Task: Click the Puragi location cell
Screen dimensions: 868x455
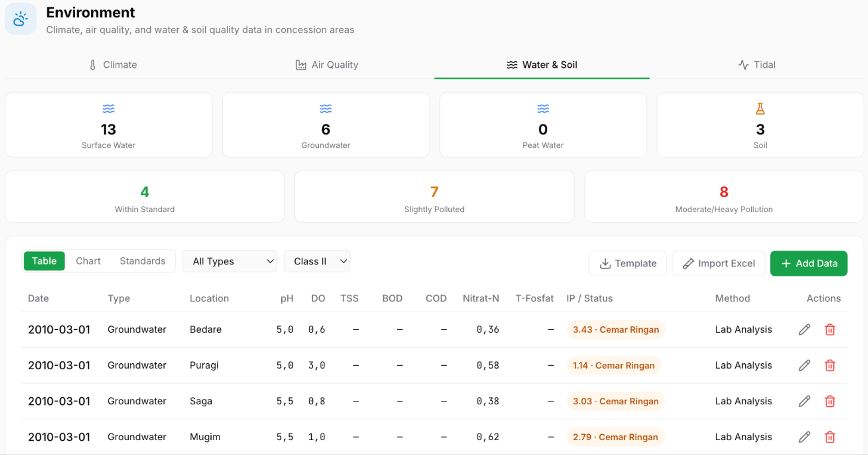Action: 204,365
